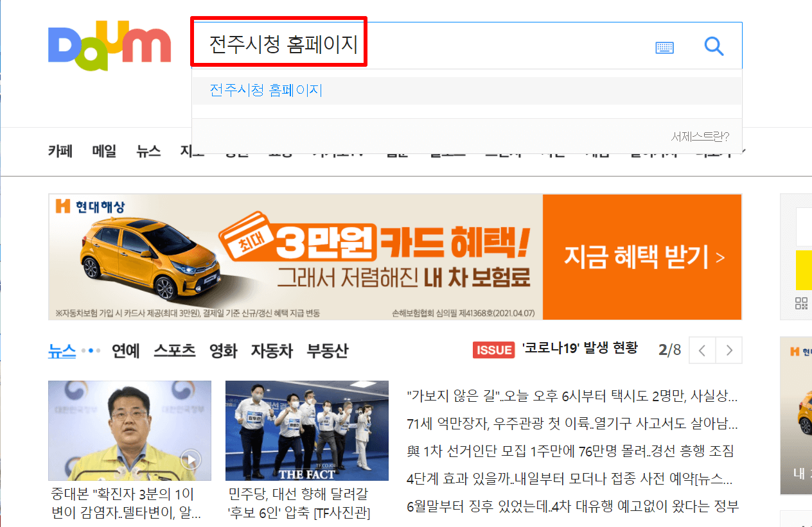Open headline 6월말부터 징후 있었는데..4차 대유행
Viewport: 812px width, 527px height.
pyautogui.click(x=573, y=506)
